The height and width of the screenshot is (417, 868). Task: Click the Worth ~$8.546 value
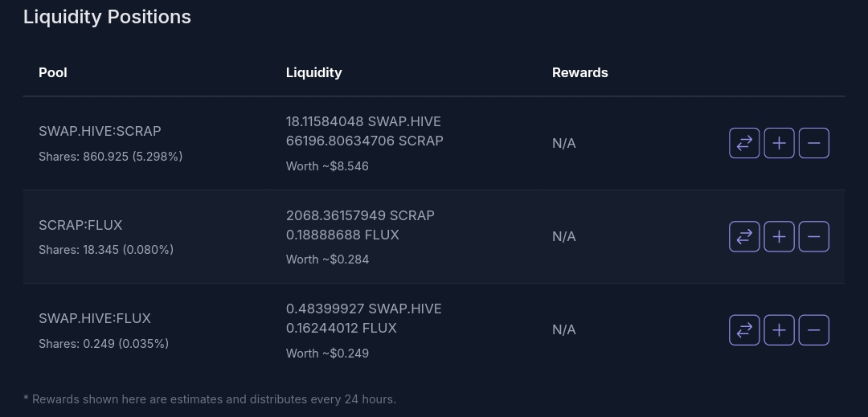click(x=327, y=166)
